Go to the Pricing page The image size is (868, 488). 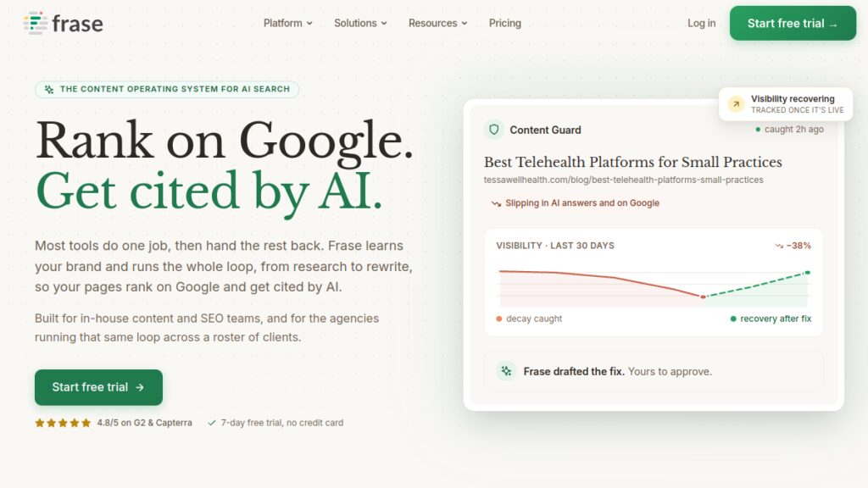point(505,23)
